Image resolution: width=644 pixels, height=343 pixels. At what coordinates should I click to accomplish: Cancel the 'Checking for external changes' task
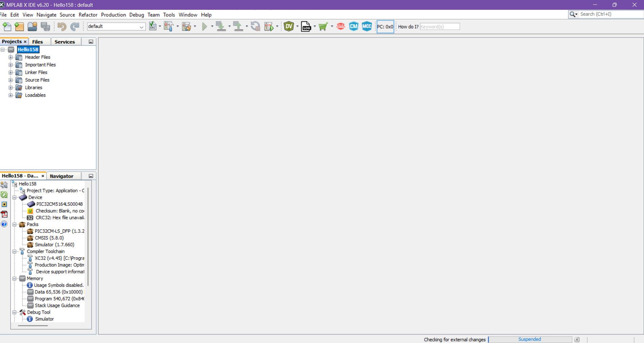(x=577, y=340)
